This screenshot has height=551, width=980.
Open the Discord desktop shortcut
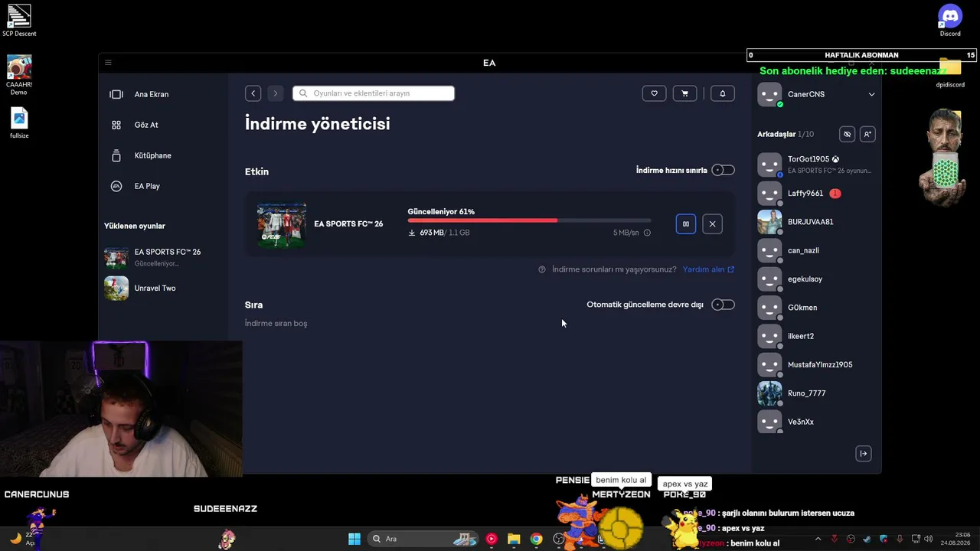950,21
